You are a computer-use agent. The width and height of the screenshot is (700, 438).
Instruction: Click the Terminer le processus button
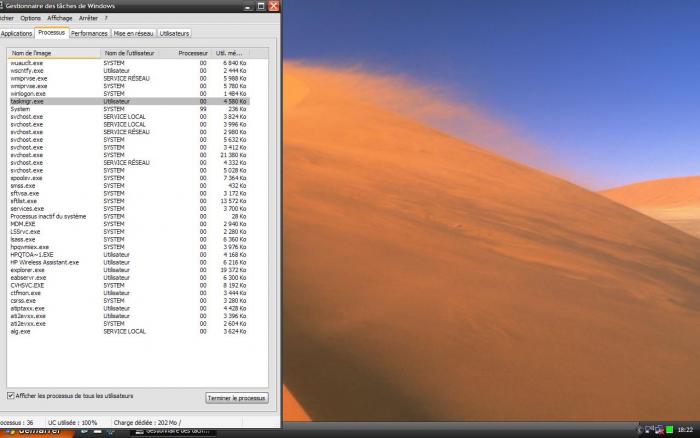(237, 398)
